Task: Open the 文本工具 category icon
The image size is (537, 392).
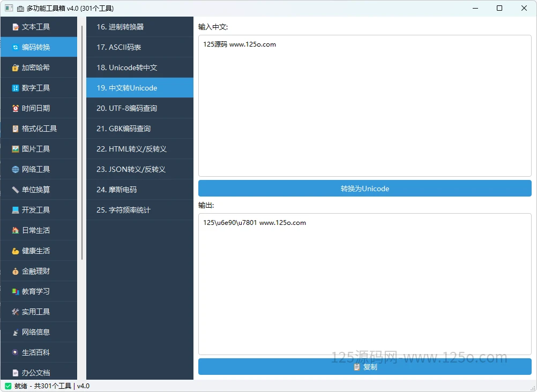Action: [16, 27]
